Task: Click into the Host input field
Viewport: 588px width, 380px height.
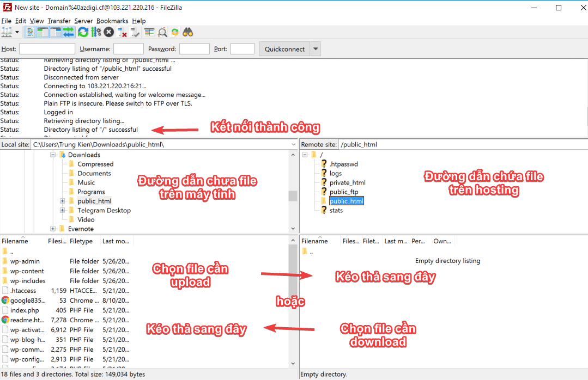Action: pos(47,49)
